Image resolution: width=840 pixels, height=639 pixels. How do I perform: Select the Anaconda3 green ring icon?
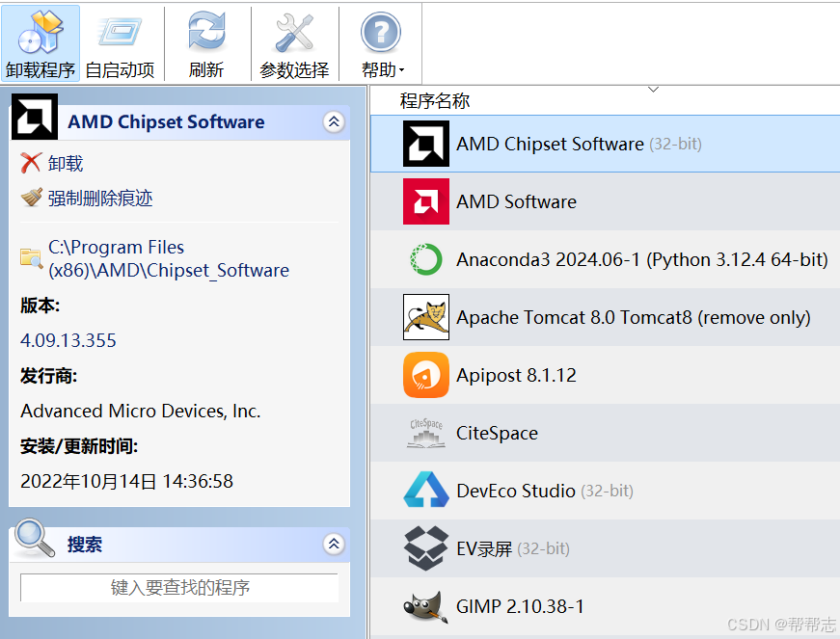point(426,259)
